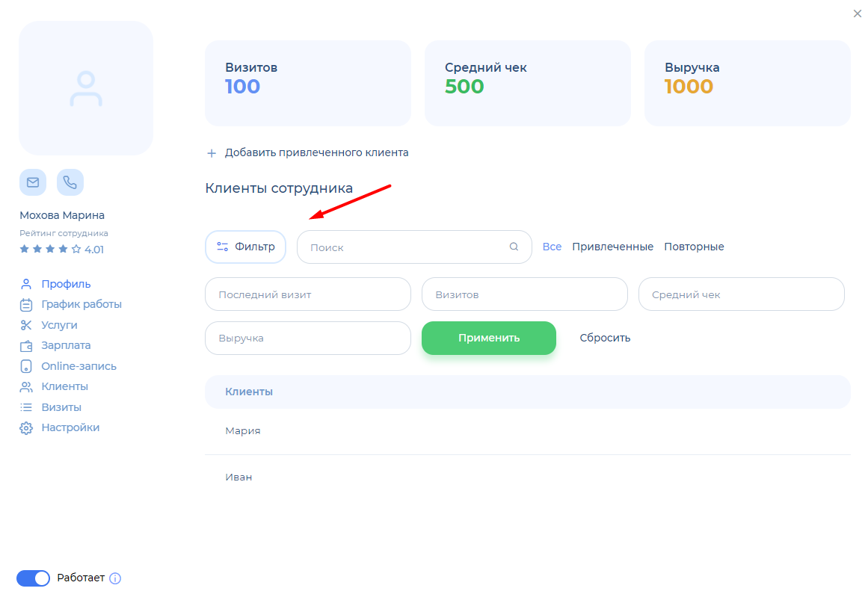Click the Средний чек filter field
The image size is (868, 609).
point(741,294)
